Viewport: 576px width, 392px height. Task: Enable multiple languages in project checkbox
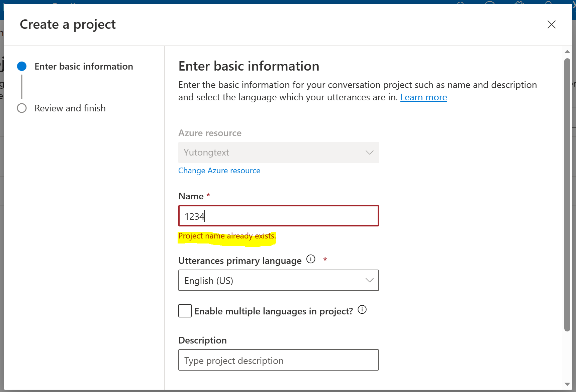tap(185, 311)
